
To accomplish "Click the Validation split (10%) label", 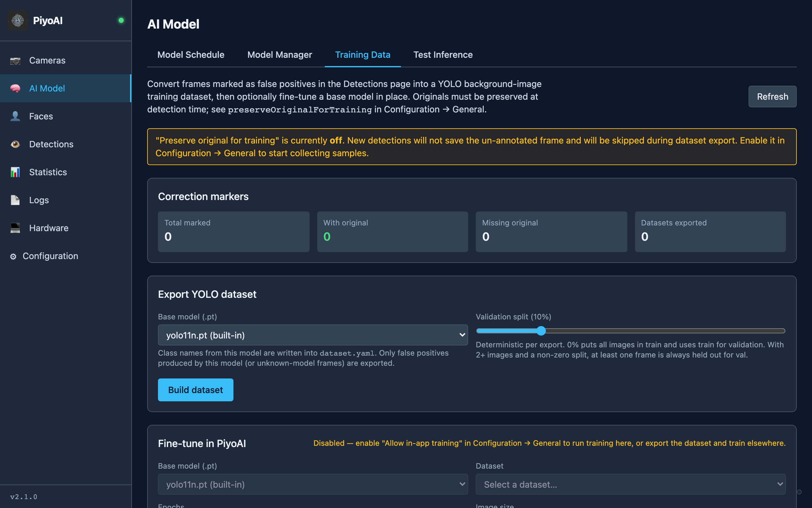I will click(514, 317).
